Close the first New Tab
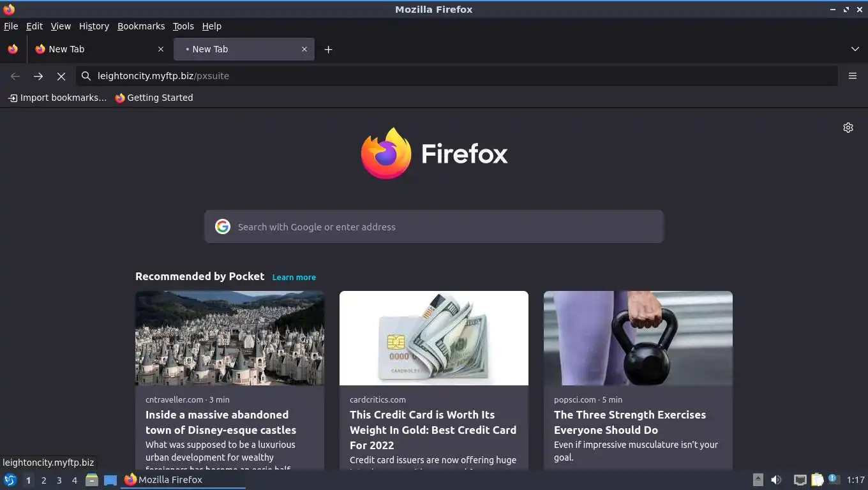The image size is (868, 490). 161,49
